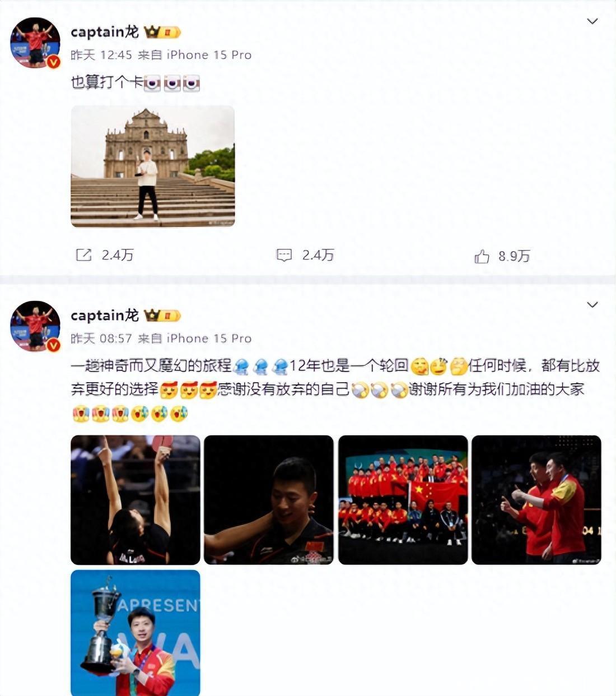Open the Ruins of St. Paul's photo
This screenshot has width=616, height=696.
[152, 166]
